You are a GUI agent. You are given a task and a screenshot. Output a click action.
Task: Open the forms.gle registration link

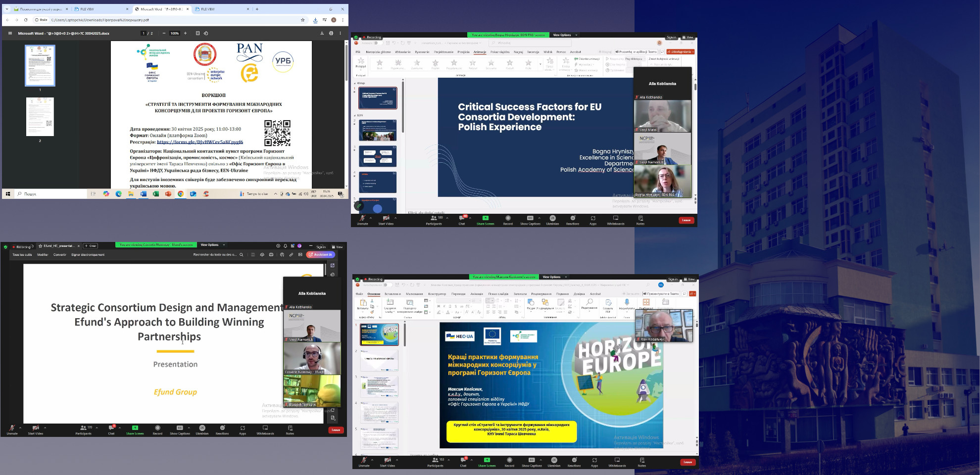tap(199, 142)
